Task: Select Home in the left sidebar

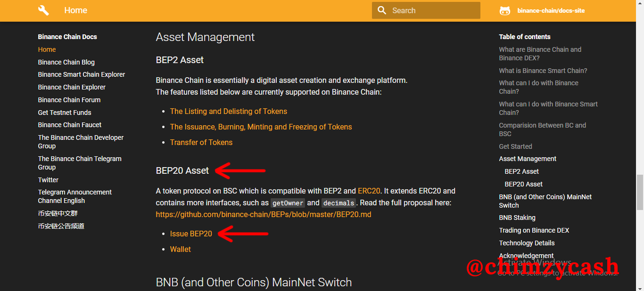Action: click(x=47, y=49)
